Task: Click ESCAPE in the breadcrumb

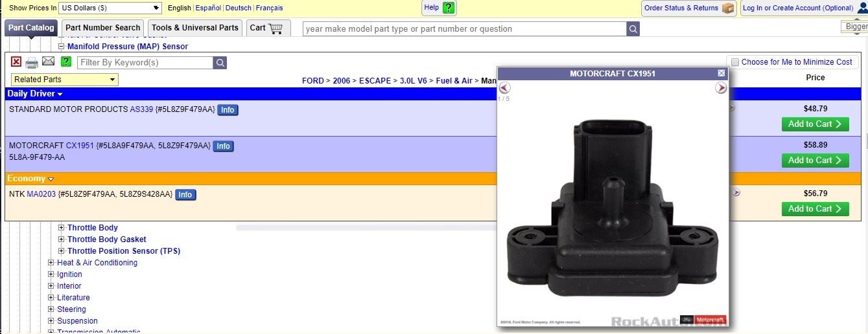Action: [x=375, y=81]
